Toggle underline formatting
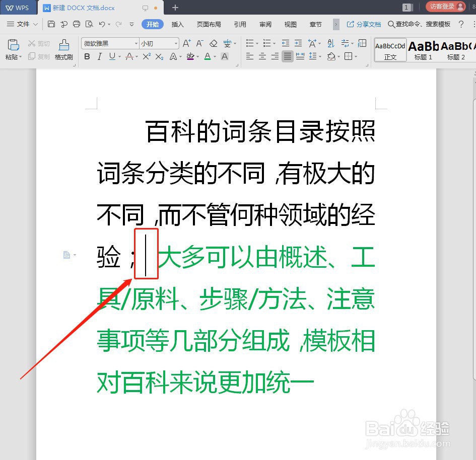The height and width of the screenshot is (460, 476). (x=111, y=56)
